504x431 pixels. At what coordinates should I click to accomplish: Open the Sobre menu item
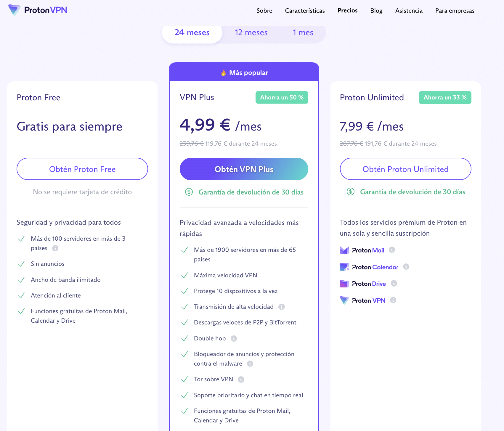click(x=264, y=11)
